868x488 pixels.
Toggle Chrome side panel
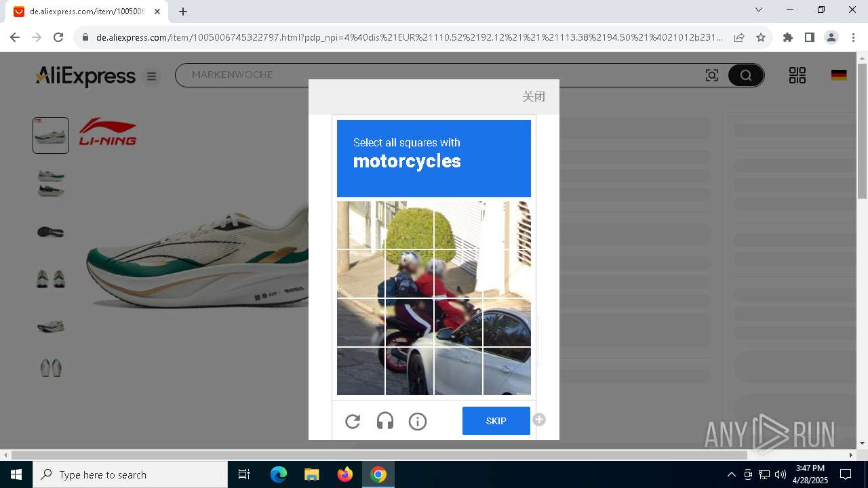point(810,37)
